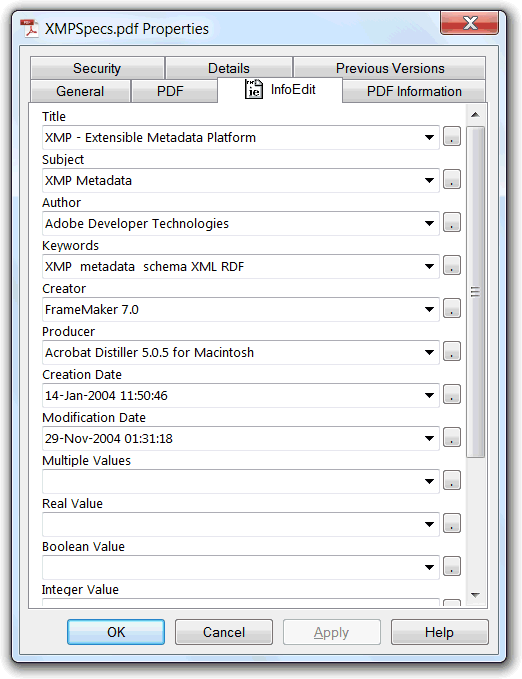Confirm with the OK button
The height and width of the screenshot is (679, 522).
click(x=116, y=632)
